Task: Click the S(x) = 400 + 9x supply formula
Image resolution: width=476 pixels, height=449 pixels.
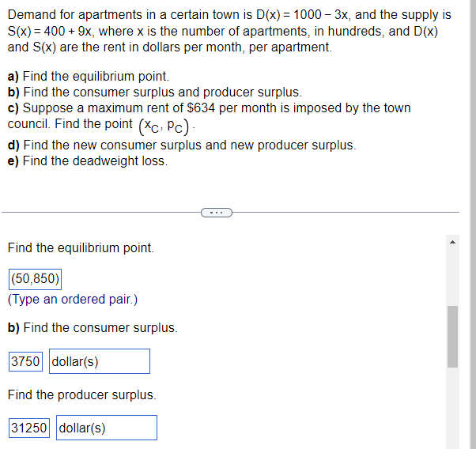Action: (49, 31)
